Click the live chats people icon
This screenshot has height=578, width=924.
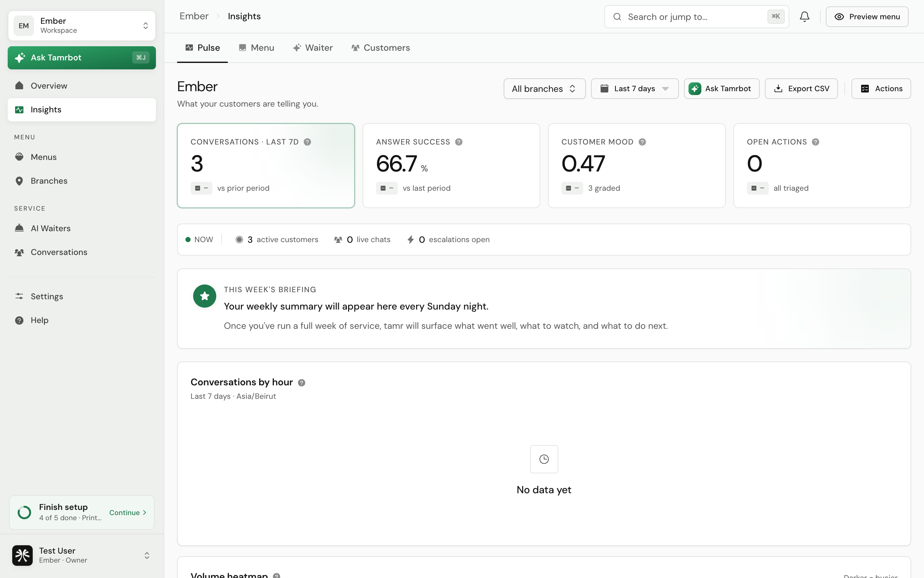(338, 239)
